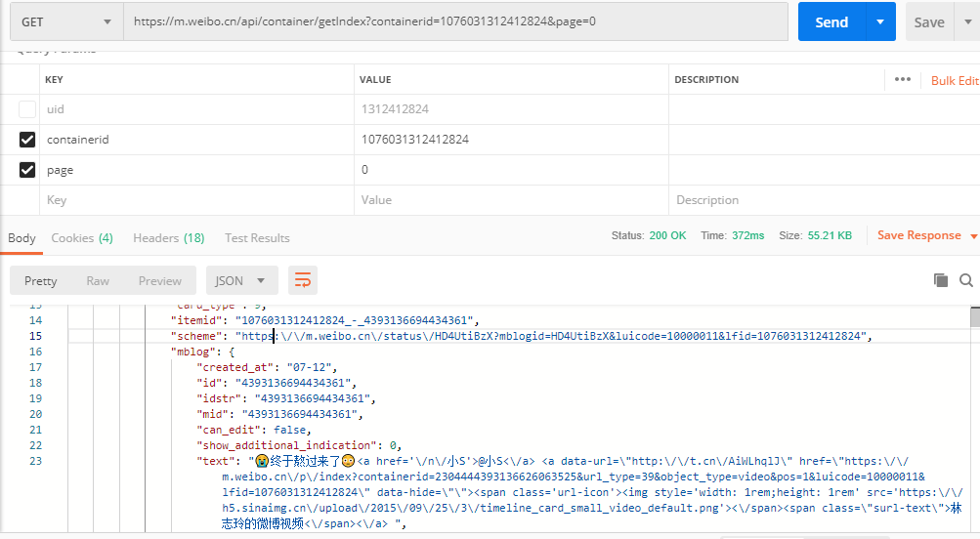Click the "scheme" URL line in response

[x=521, y=336]
